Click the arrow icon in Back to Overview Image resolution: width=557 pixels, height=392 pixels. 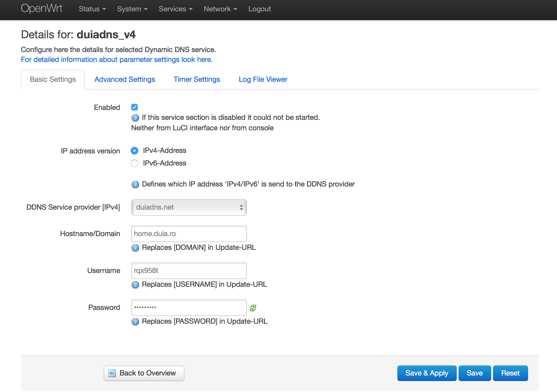(112, 373)
